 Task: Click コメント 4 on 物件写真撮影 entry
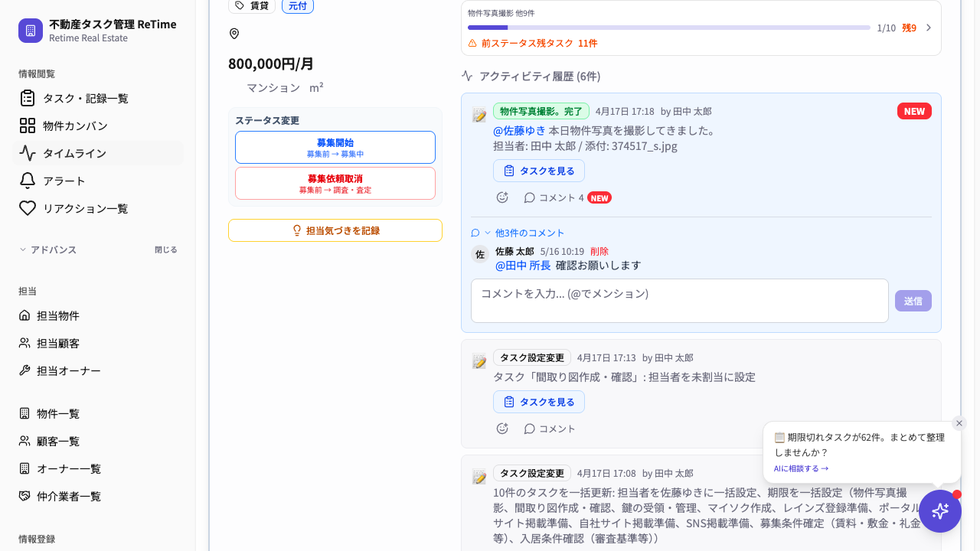coord(554,197)
